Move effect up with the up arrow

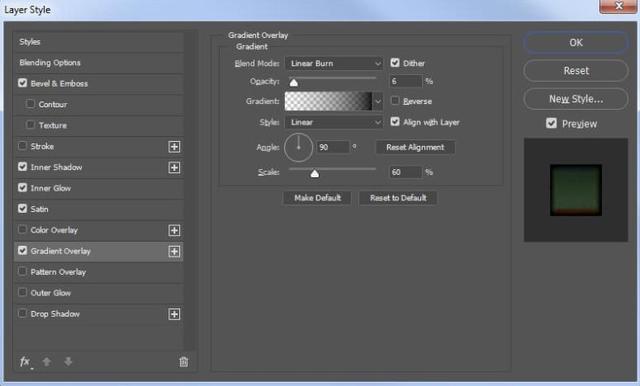click(x=47, y=362)
